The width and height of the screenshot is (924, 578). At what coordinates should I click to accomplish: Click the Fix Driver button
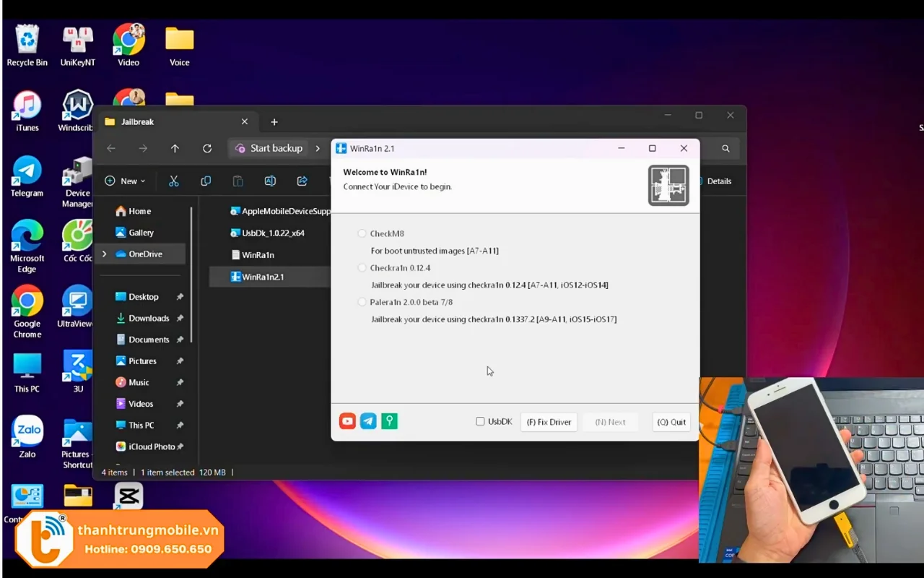pos(549,422)
